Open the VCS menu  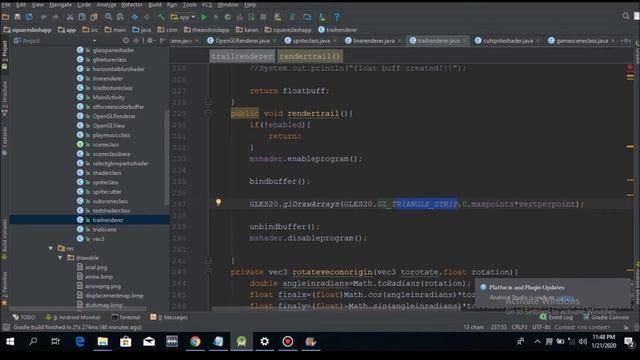click(x=207, y=5)
